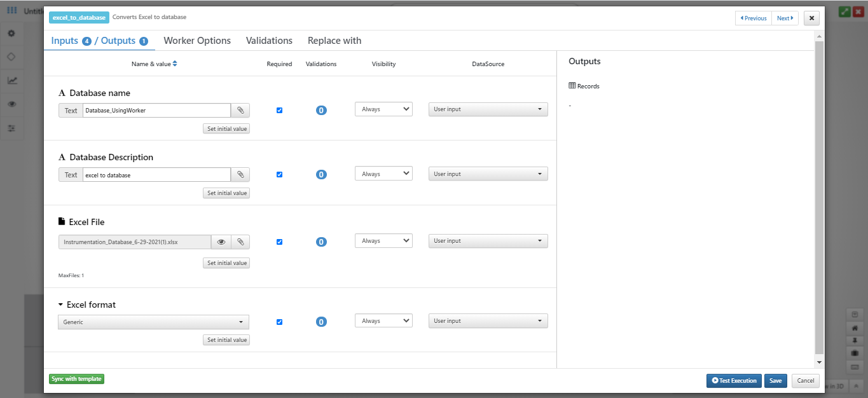Click the paperclip next to Database name field
Screen dimensions: 868x398
coord(240,110)
